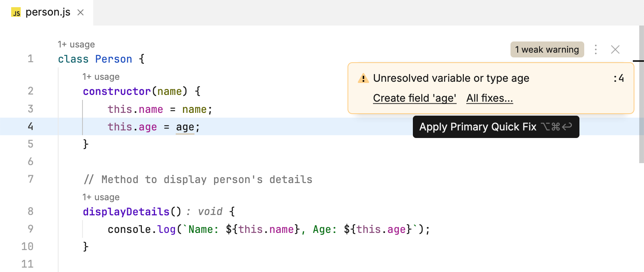Click the underlined unresolved 'age' variable

coord(185,127)
